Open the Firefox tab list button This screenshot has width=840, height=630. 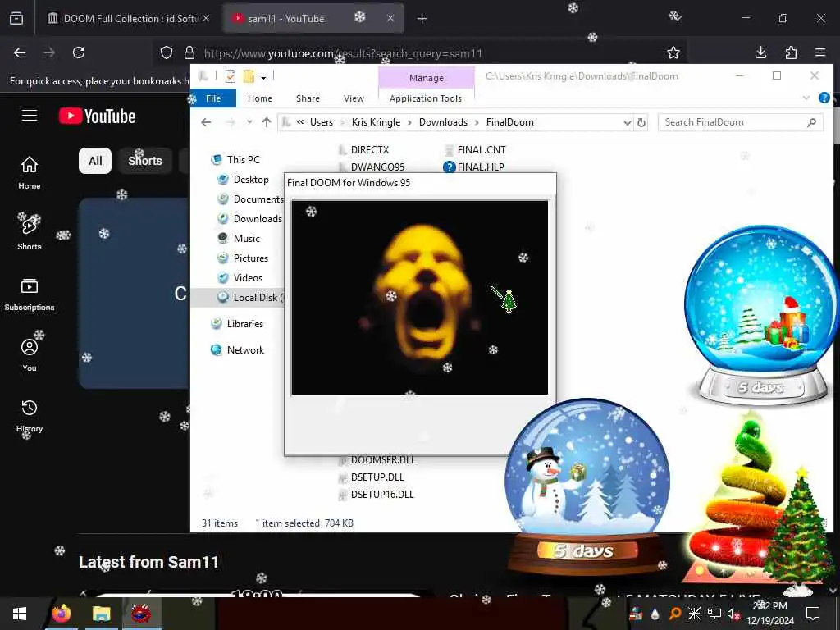[x=16, y=18]
